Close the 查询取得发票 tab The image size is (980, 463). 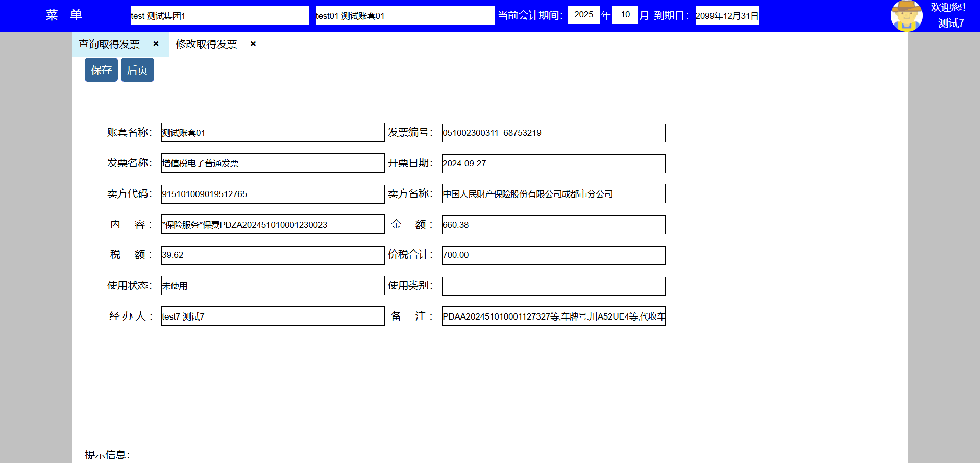156,44
